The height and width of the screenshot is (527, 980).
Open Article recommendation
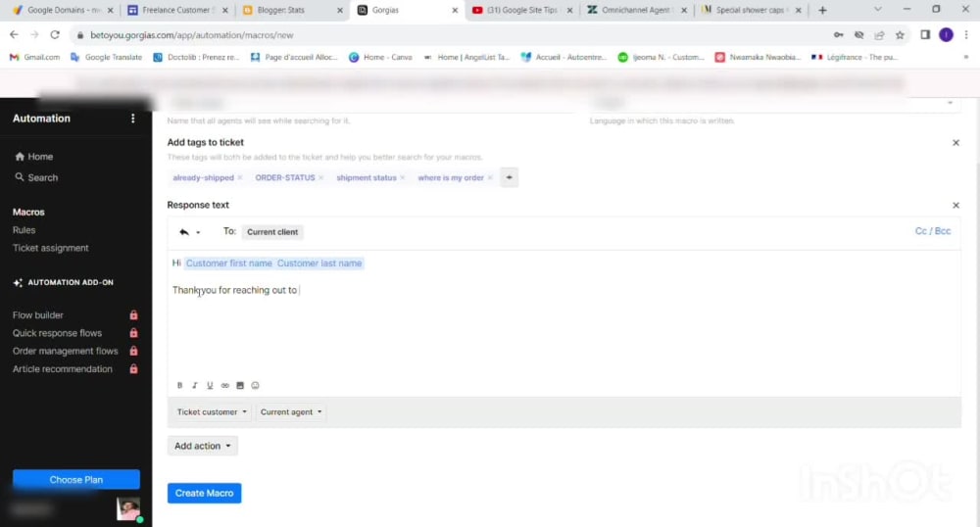pyautogui.click(x=63, y=369)
